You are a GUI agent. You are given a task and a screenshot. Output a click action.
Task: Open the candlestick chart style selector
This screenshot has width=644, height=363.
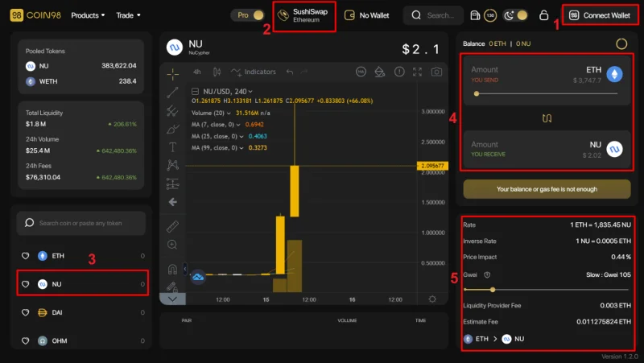click(x=217, y=72)
